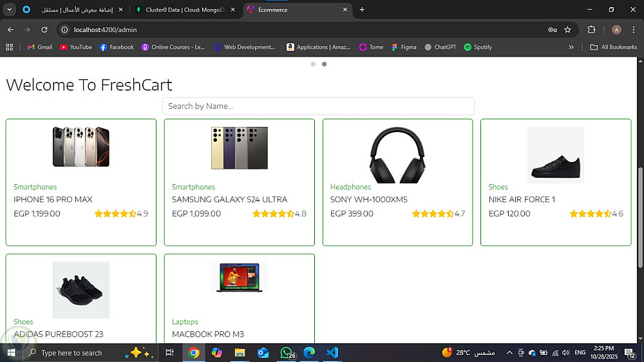This screenshot has width=644, height=362.
Task: Reload the current page
Action: [44, 30]
